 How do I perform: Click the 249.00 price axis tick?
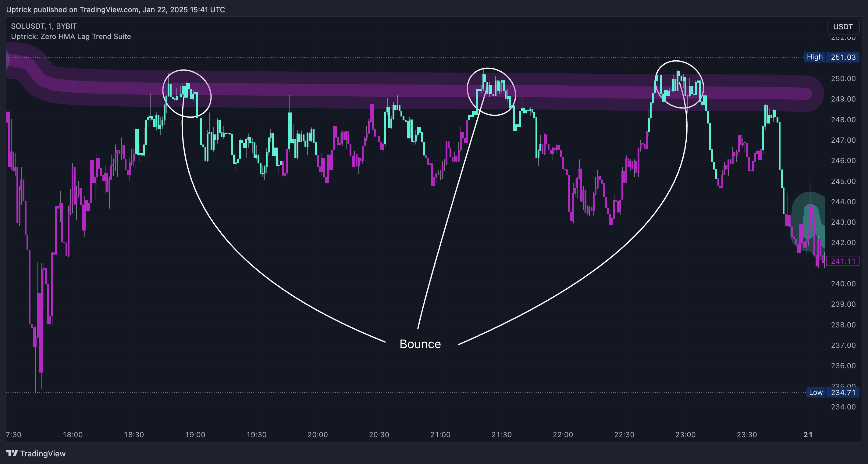coord(843,99)
